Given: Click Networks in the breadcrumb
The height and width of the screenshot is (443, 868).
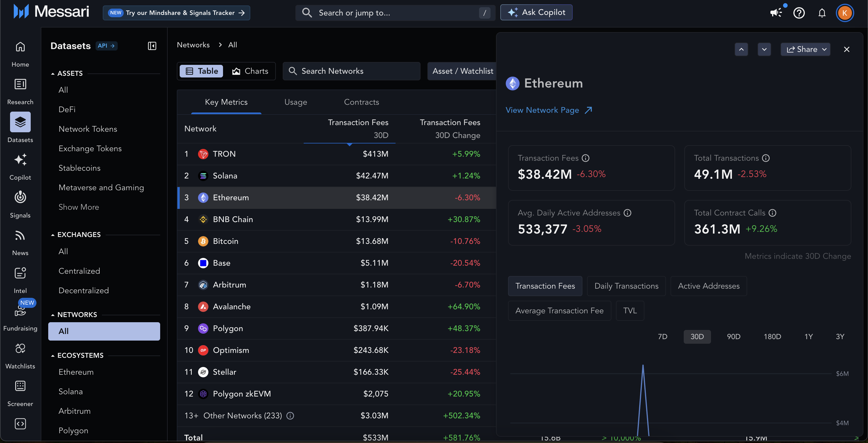Looking at the screenshot, I should point(193,45).
